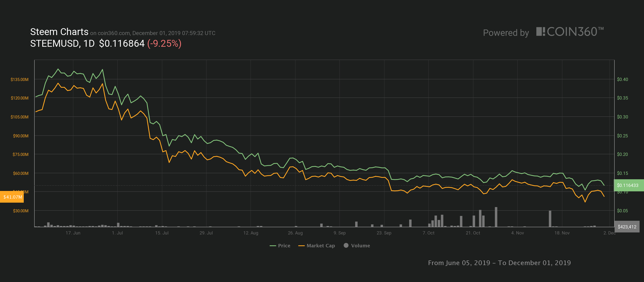Click the date range caption text
The width and height of the screenshot is (644, 282).
[x=499, y=263]
